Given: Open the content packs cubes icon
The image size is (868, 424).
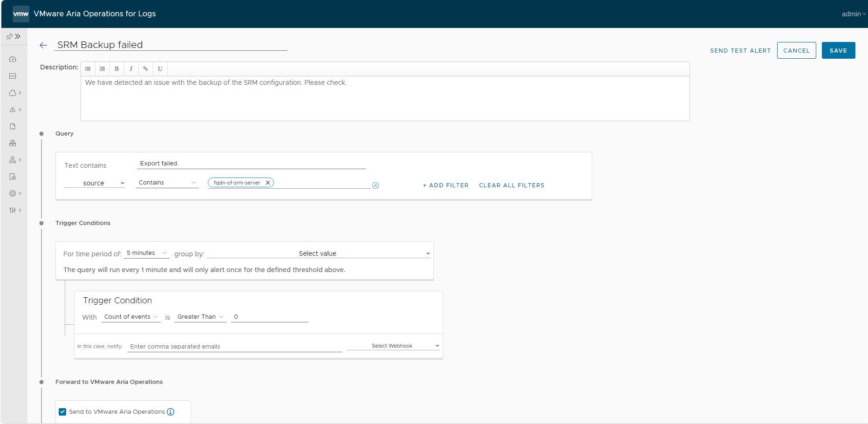Looking at the screenshot, I should click(x=13, y=143).
